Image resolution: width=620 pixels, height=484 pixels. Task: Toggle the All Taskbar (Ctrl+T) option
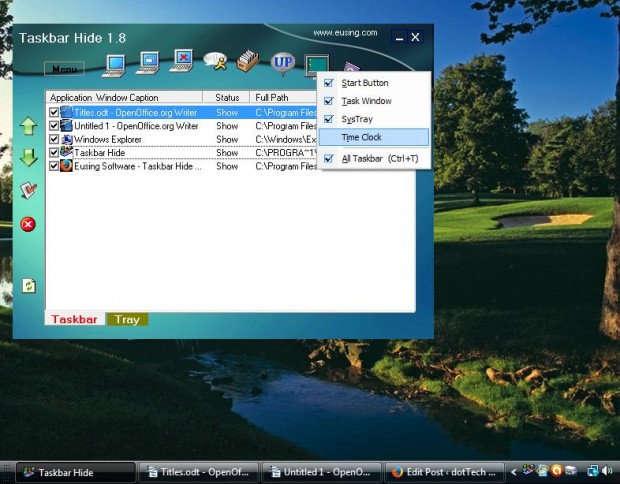(374, 159)
